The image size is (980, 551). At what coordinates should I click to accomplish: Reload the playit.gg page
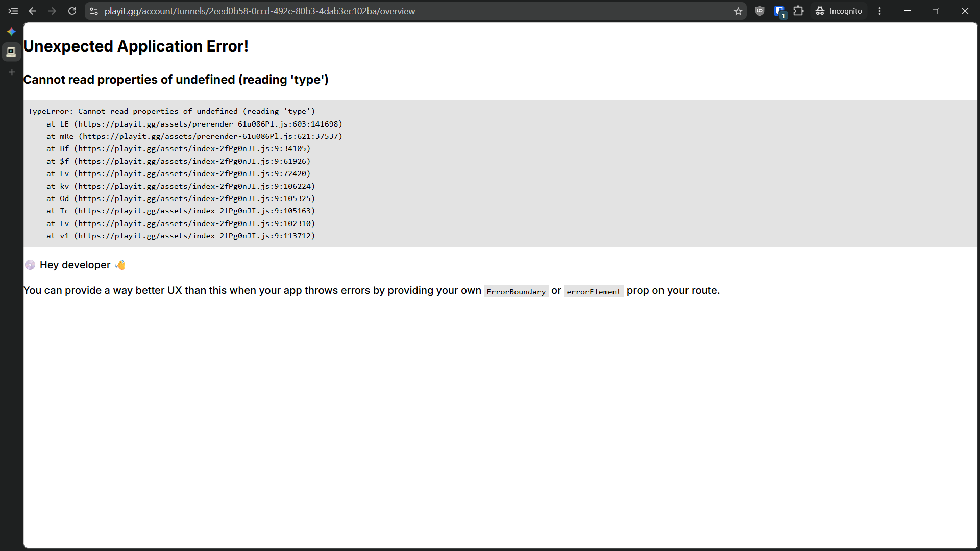click(72, 11)
